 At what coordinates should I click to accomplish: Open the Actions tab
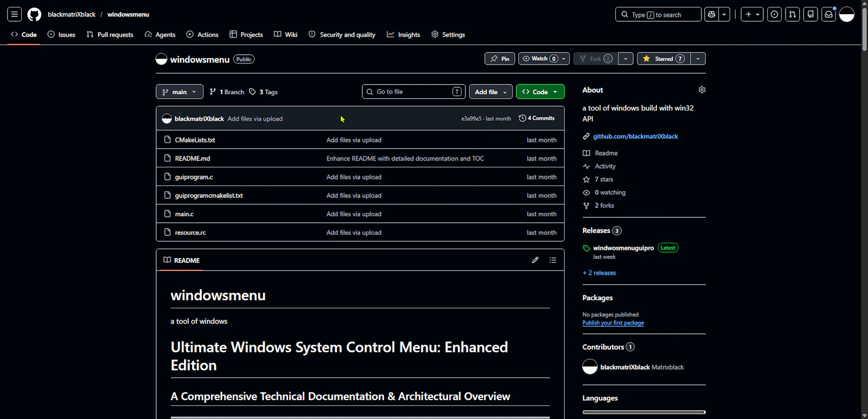[202, 35]
